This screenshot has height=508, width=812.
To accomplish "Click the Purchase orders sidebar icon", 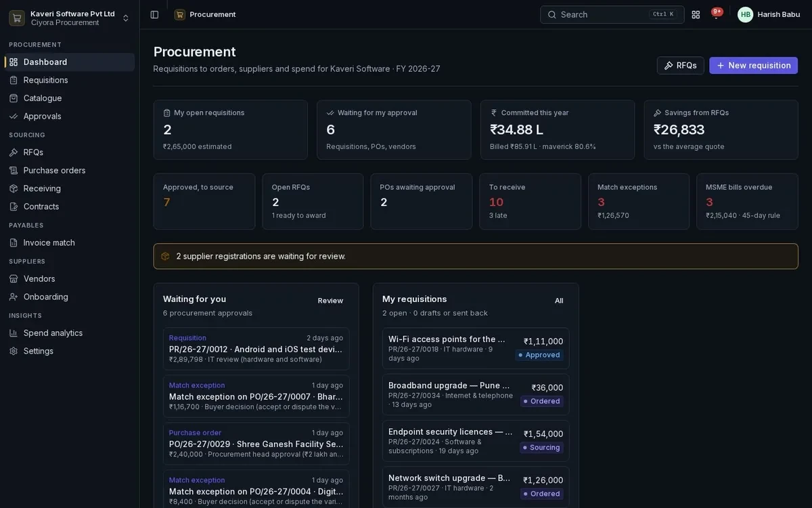I will (14, 171).
